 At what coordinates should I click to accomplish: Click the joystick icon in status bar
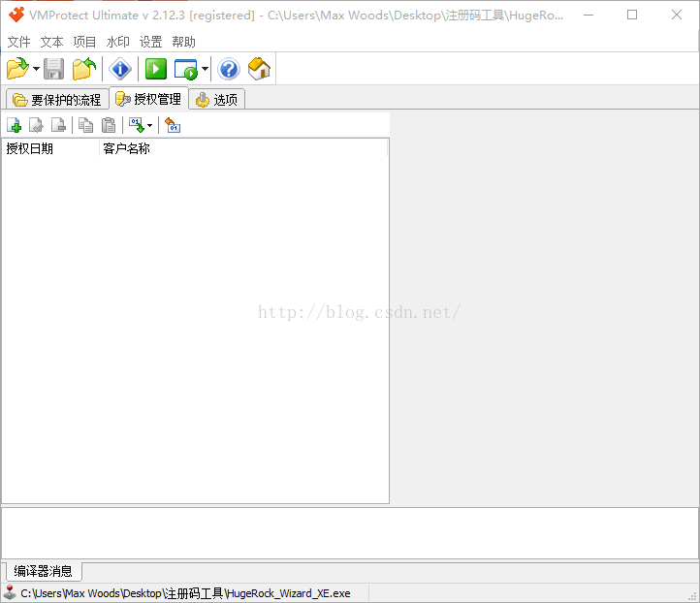10,593
